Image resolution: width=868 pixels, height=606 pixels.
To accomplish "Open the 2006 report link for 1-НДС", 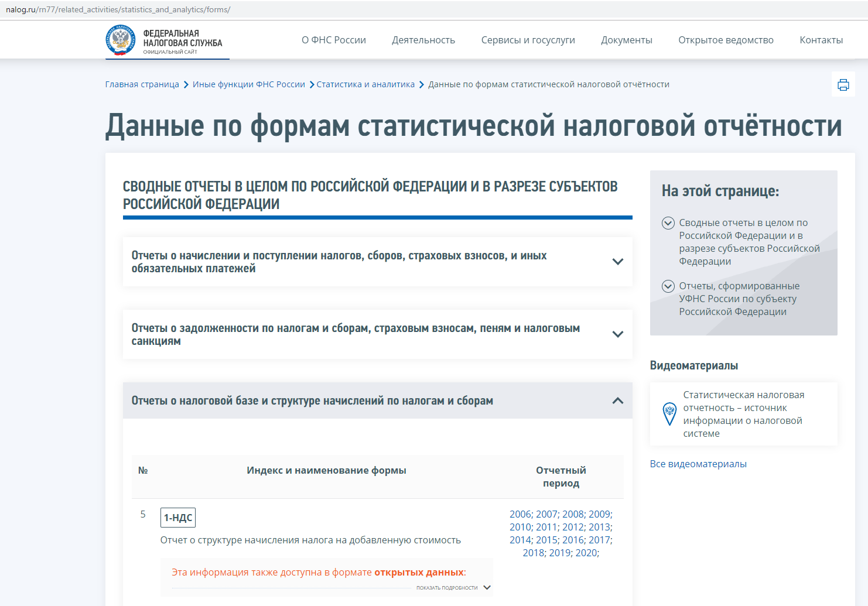I will point(520,514).
